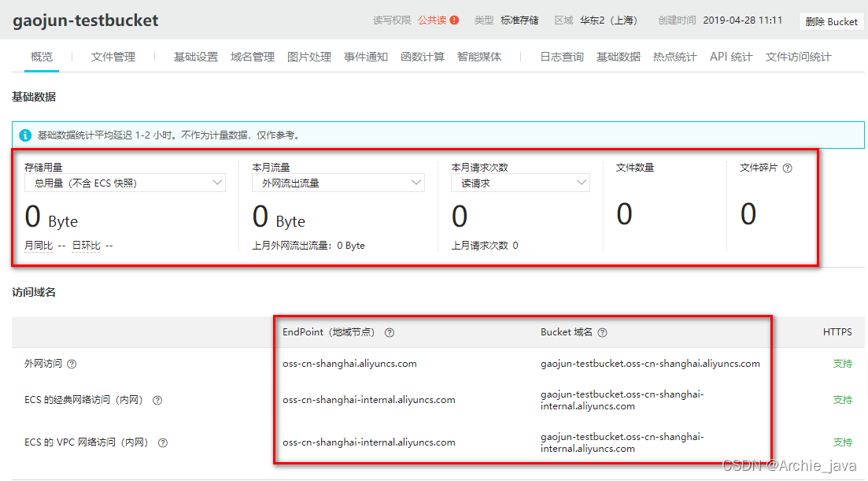Open the 基础数据 tab
The height and width of the screenshot is (481, 868).
pos(619,57)
